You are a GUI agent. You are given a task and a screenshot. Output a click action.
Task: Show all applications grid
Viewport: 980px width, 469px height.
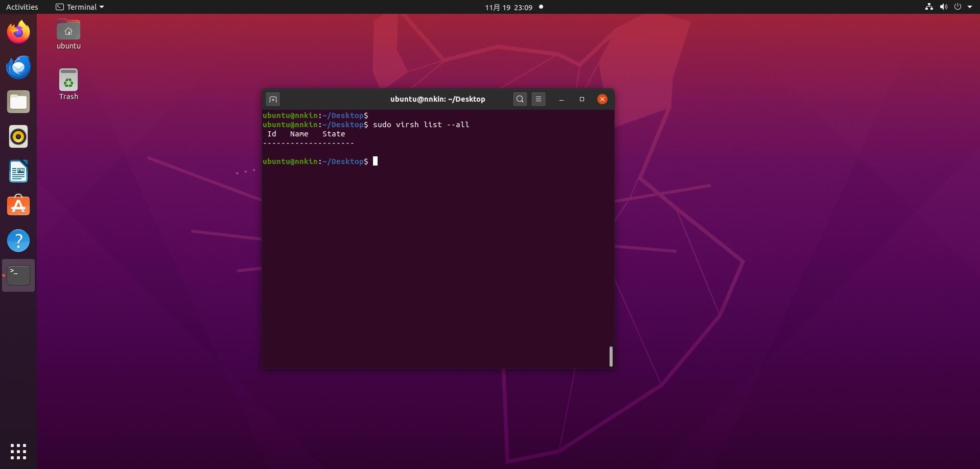pyautogui.click(x=18, y=451)
